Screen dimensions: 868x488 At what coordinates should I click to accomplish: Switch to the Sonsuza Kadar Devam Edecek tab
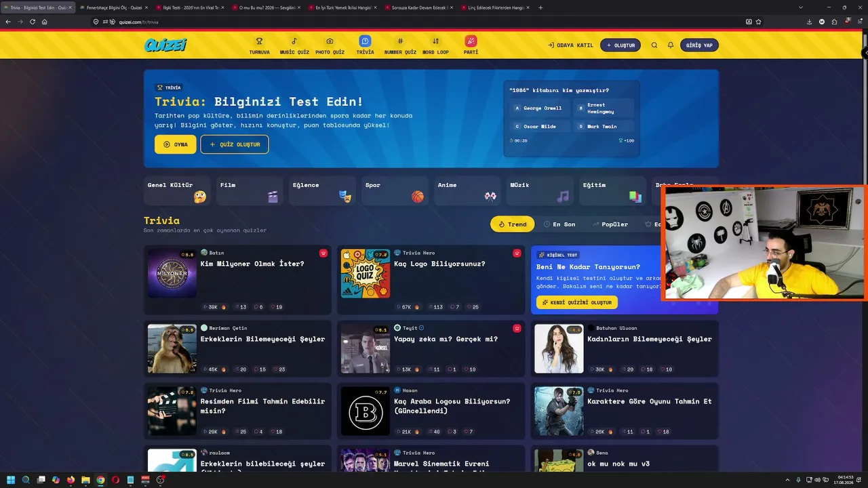(418, 7)
